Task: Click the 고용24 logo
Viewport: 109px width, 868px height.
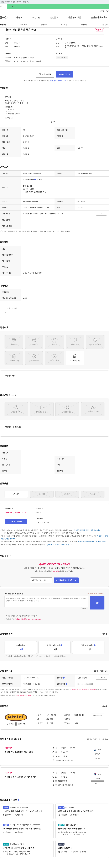Action: click(x=4, y=17)
